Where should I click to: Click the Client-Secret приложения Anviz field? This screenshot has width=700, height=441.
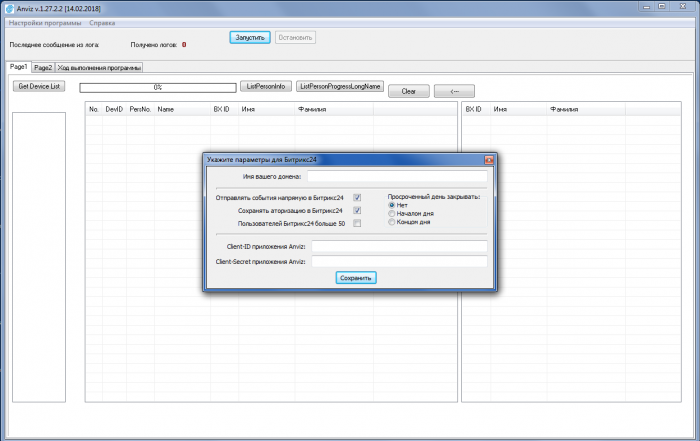(400, 262)
